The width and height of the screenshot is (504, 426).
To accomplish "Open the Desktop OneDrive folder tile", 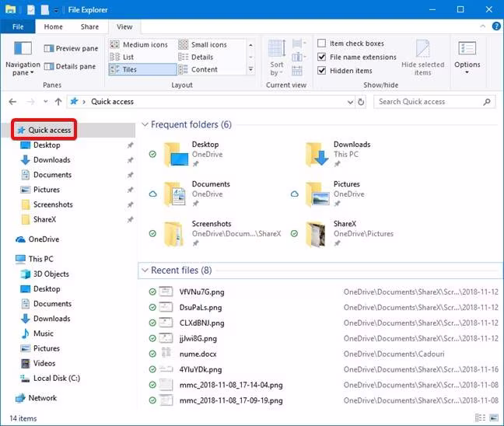I will coord(193,155).
